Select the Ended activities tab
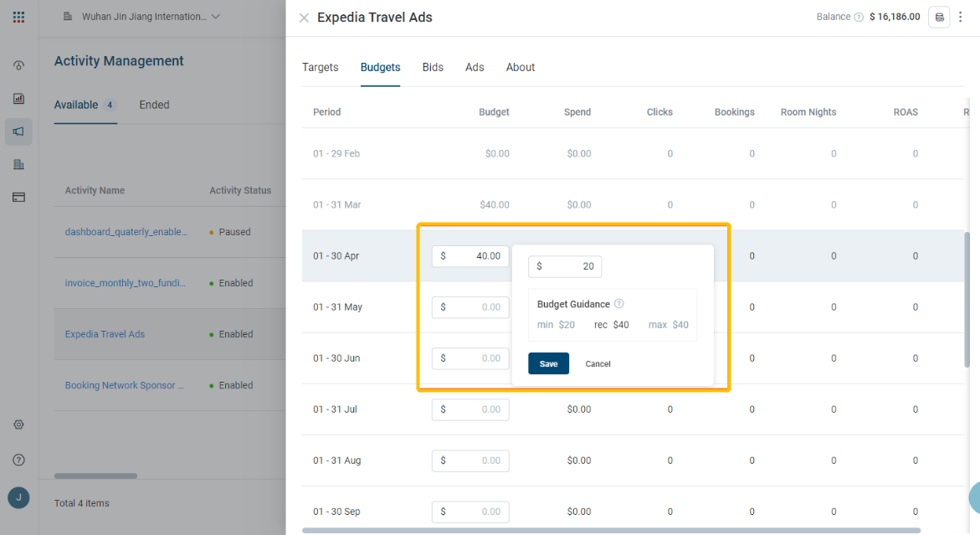The image size is (980, 535). tap(154, 105)
